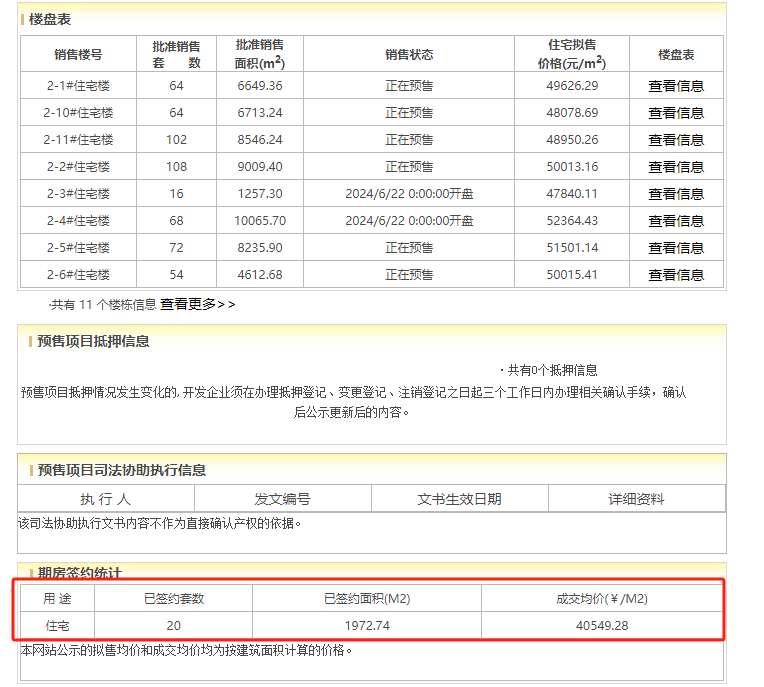View 查看信息 for building 2-5#住宅楼

[x=676, y=248]
